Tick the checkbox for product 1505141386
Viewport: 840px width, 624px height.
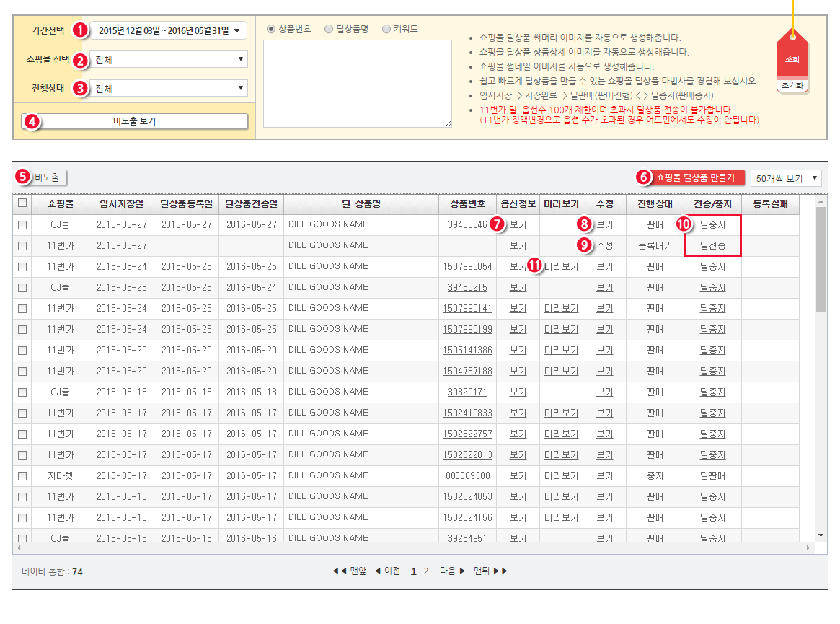coord(22,351)
